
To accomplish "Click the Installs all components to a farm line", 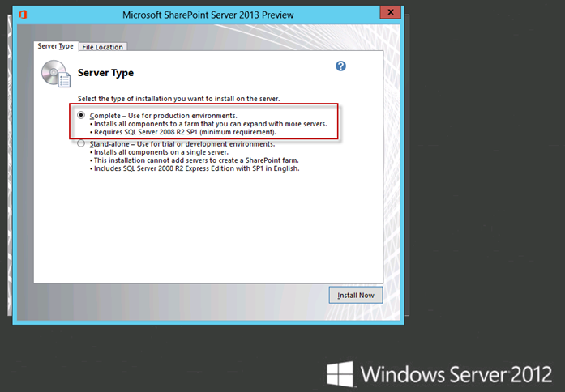I will pos(208,124).
